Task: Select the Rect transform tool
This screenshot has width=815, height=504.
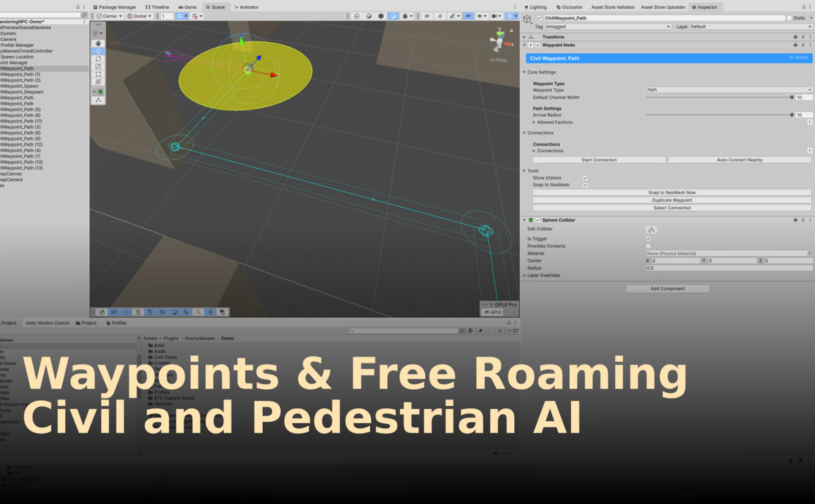Action: (x=98, y=74)
